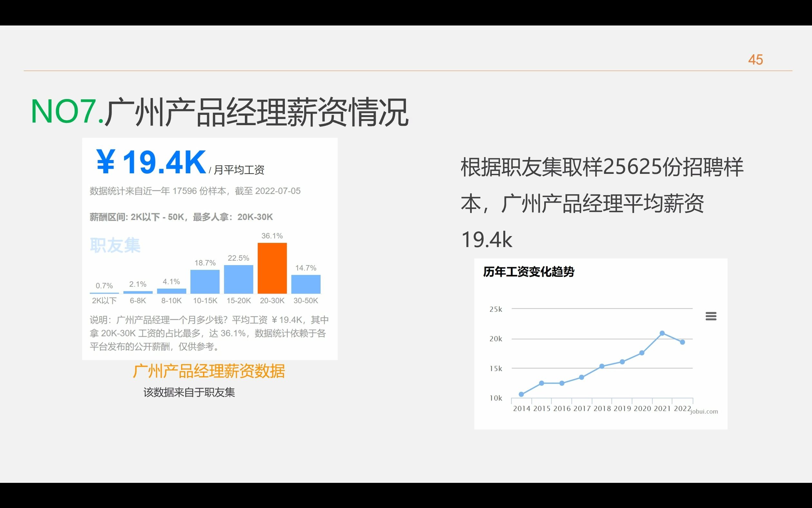Click the chart title 历年工资变化趋势
This screenshot has width=812, height=508.
click(x=528, y=272)
